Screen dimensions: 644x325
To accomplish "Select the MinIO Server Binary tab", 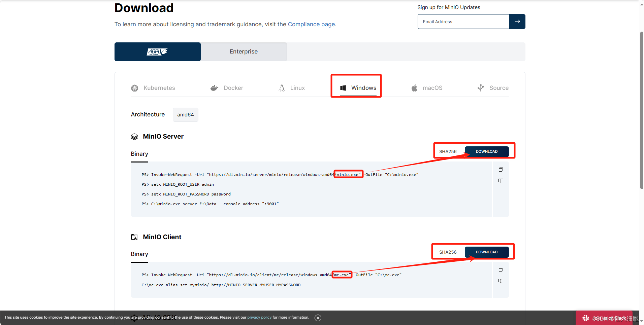I will pos(139,154).
